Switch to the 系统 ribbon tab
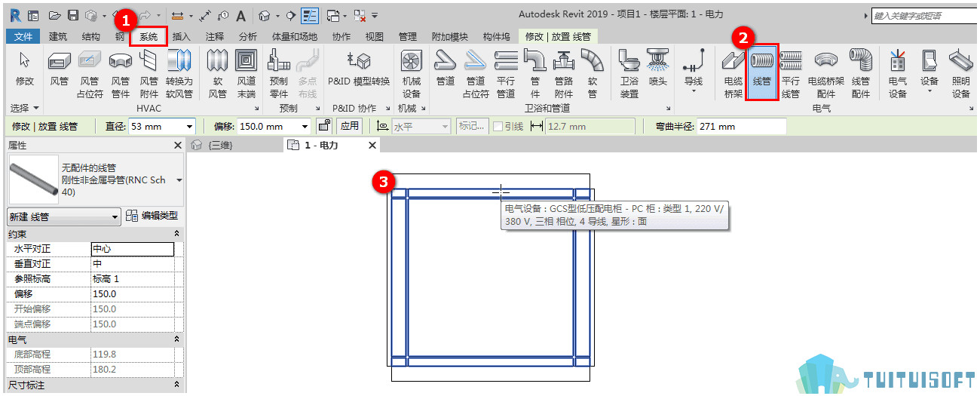The height and width of the screenshot is (396, 980). [149, 36]
